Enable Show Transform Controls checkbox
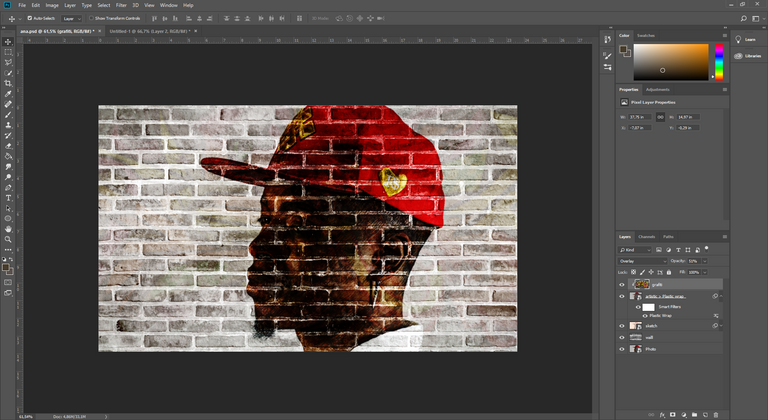Viewport: 768px width, 420px height. 91,18
